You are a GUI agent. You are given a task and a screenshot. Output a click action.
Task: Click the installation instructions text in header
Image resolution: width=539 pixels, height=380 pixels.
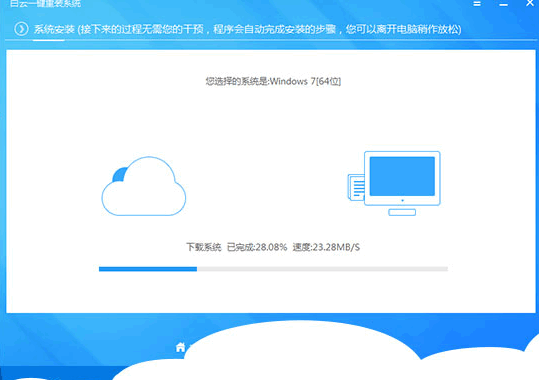pyautogui.click(x=270, y=29)
